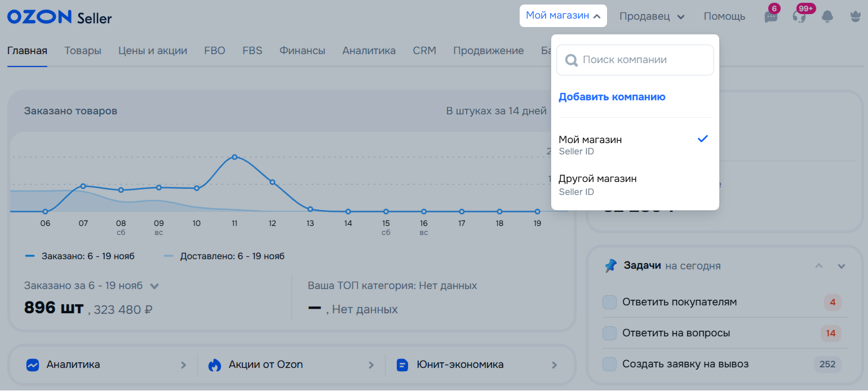This screenshot has width=868, height=391.
Task: Click the Добавить компанию link
Action: tap(612, 97)
